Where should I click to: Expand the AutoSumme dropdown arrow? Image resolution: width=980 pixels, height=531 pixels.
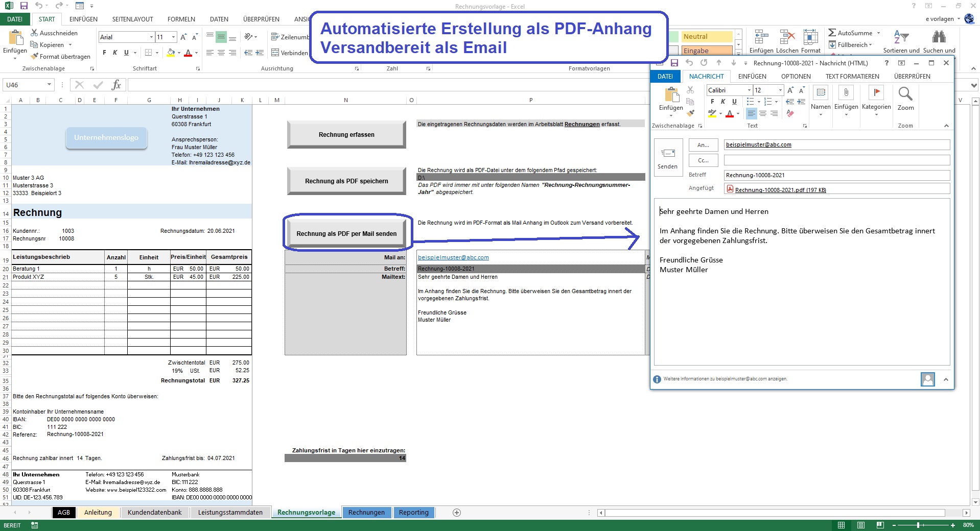coord(878,33)
